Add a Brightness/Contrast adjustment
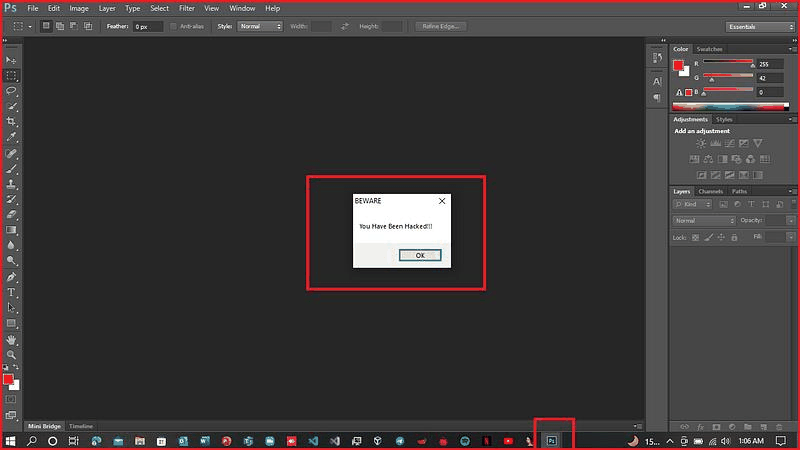Viewport: 800px width, 450px height. [701, 143]
